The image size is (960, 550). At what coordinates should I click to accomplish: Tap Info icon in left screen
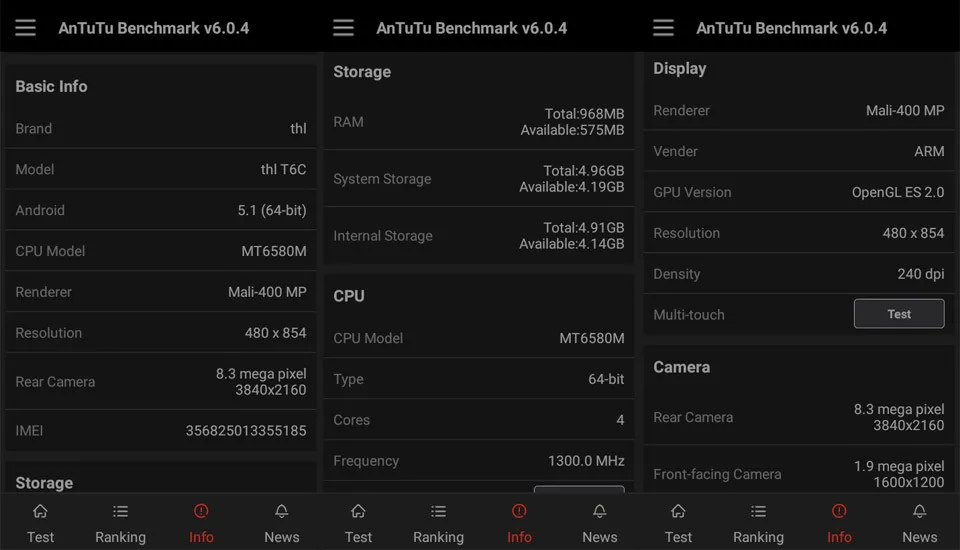click(201, 511)
